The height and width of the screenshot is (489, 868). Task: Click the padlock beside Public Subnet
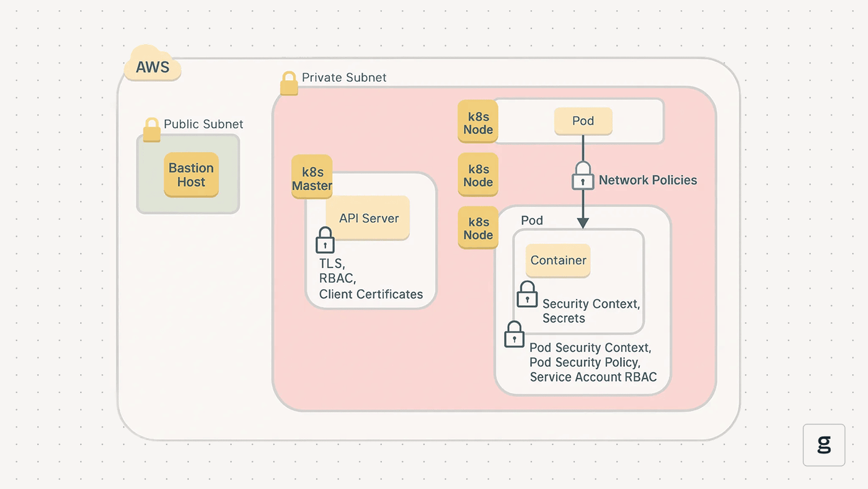point(152,130)
